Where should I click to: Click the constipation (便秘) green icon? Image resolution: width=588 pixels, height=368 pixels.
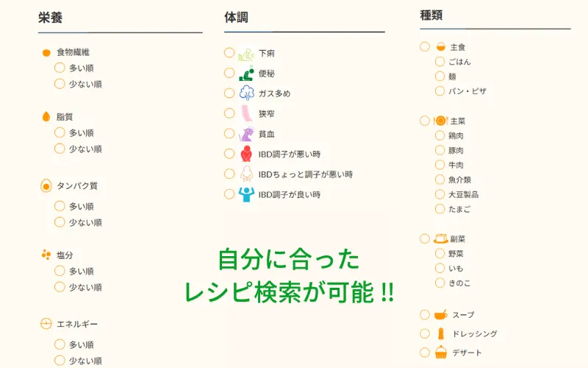click(x=246, y=74)
